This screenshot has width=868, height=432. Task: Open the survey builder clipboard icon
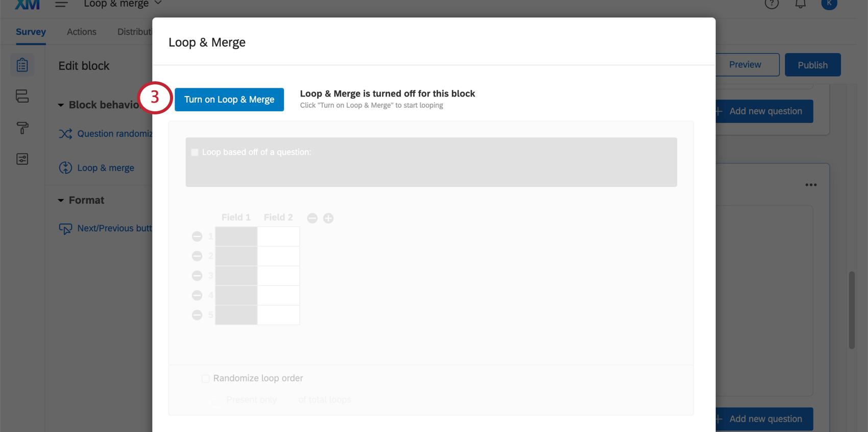click(x=22, y=65)
